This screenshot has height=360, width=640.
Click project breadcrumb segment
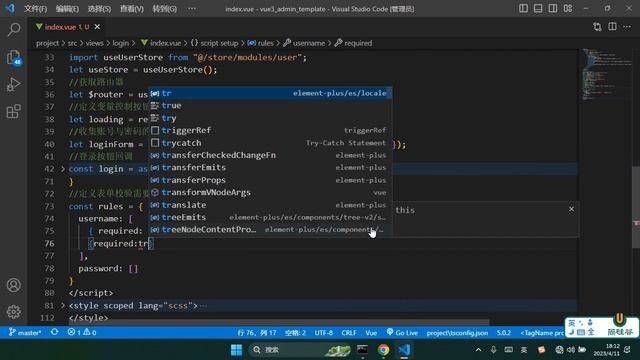(47, 43)
